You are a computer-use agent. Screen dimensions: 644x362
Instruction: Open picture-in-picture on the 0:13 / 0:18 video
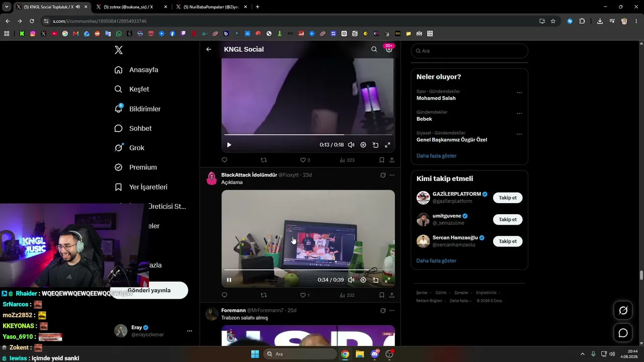pyautogui.click(x=375, y=145)
